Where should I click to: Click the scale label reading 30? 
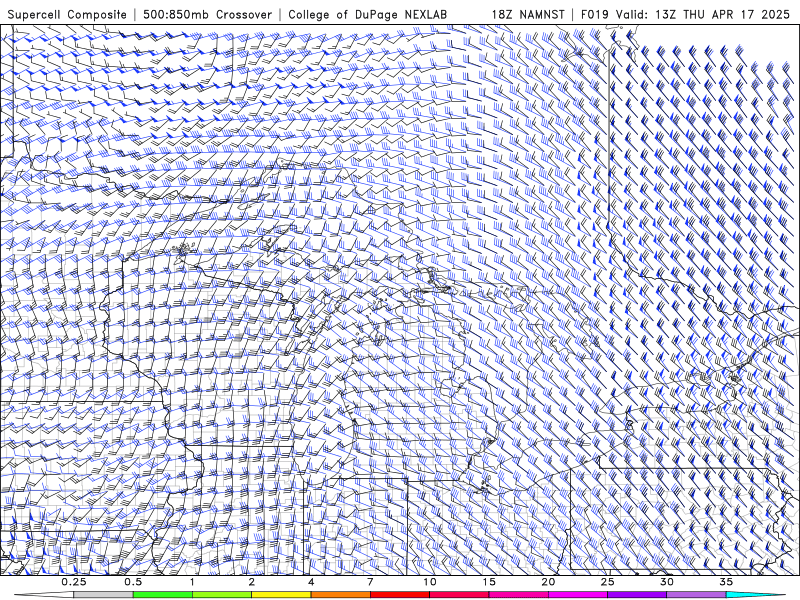point(666,582)
